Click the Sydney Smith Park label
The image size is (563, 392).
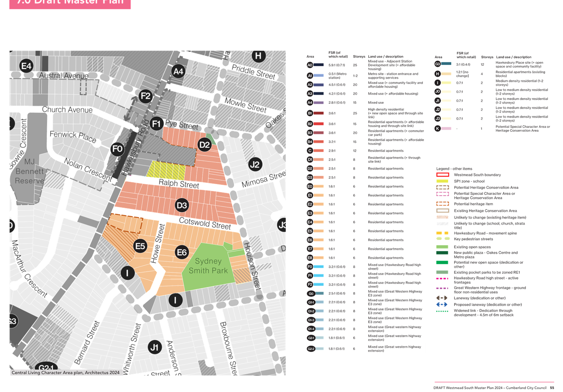pos(208,266)
